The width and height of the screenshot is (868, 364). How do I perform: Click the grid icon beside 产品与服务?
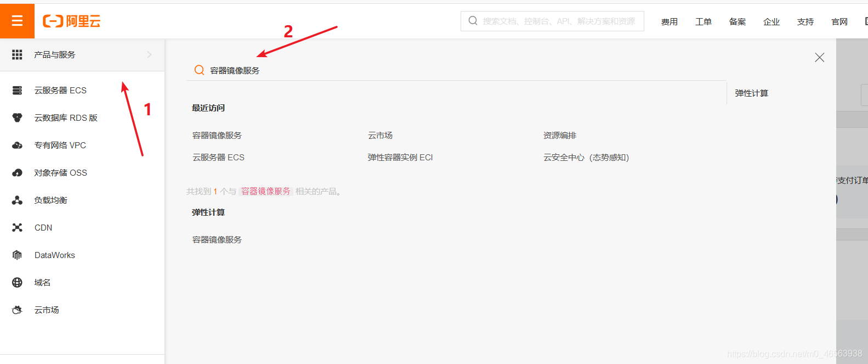click(17, 54)
